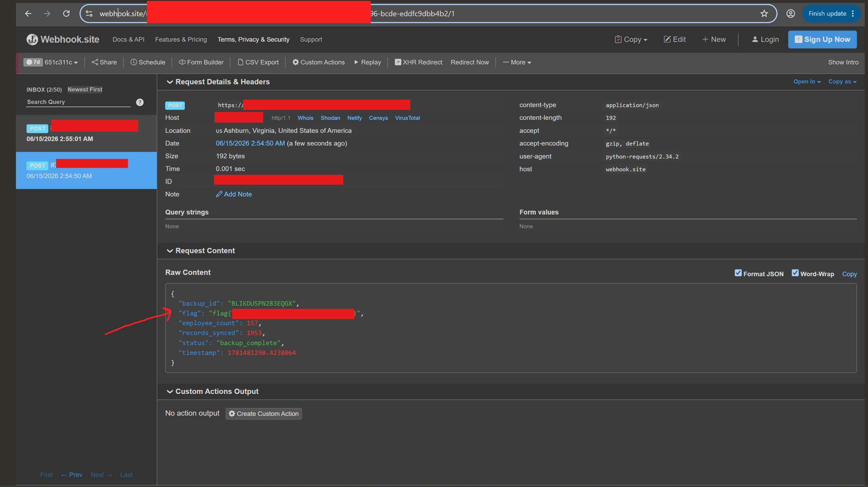Reload the page with refresh icon
868x487 pixels.
66,13
